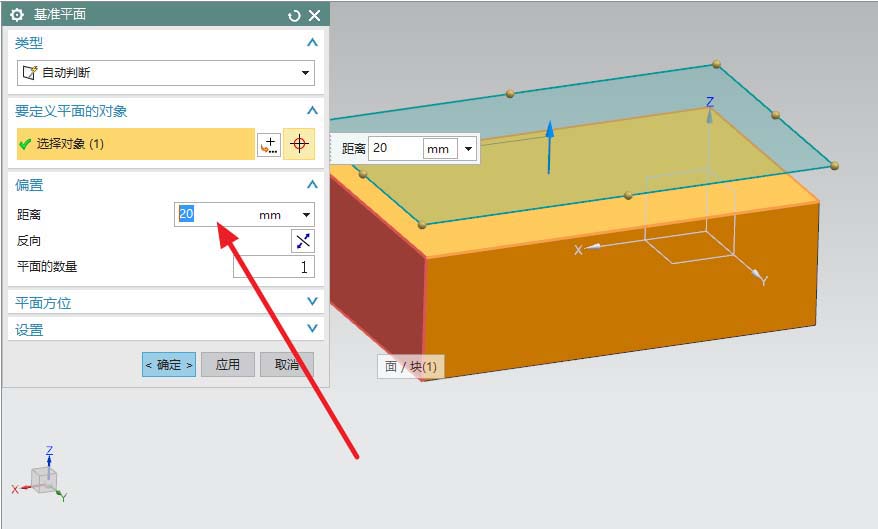This screenshot has height=529, width=878.
Task: Click the on-screen 距离 value field
Action: point(395,148)
